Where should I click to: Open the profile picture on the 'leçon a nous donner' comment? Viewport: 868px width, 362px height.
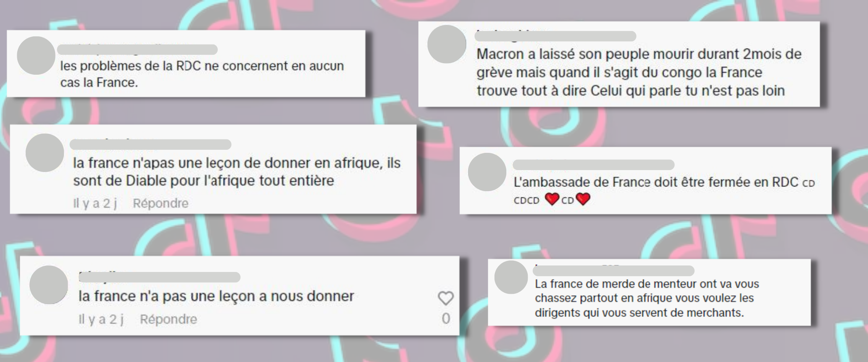pyautogui.click(x=49, y=285)
